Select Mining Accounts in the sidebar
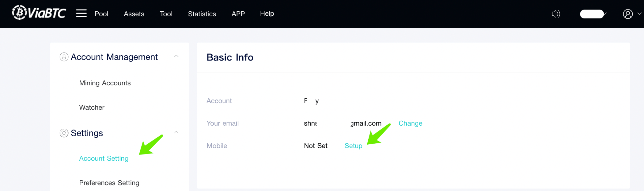644x191 pixels. click(105, 83)
